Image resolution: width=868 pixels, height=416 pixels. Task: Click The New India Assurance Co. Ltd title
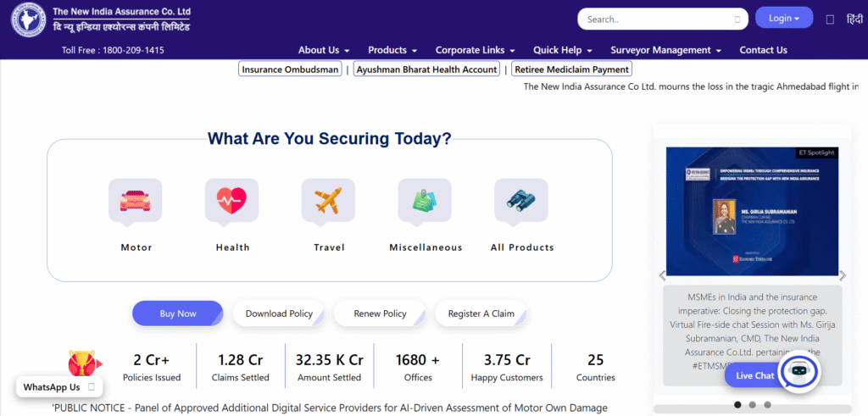[x=122, y=11]
